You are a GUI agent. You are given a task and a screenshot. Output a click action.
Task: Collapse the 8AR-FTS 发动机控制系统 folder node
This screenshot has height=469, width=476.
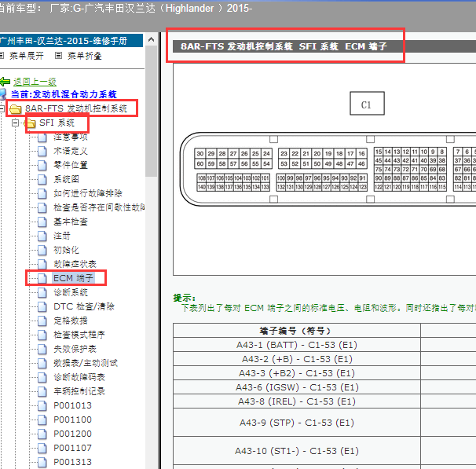click(2, 108)
